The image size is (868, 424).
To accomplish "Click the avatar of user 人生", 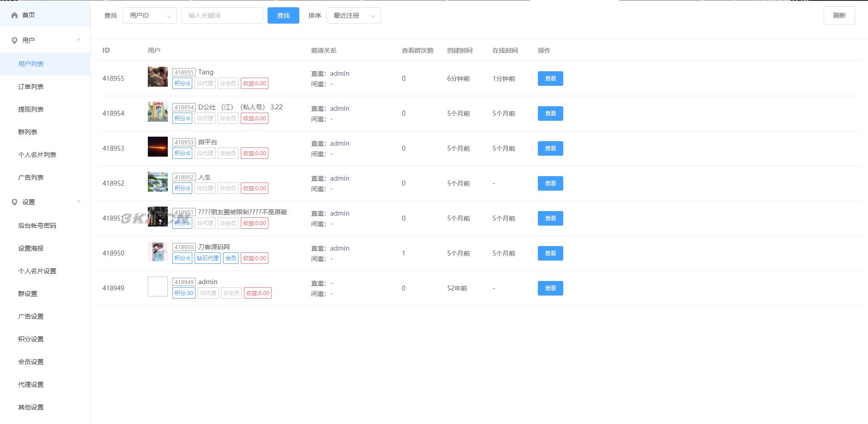I will pyautogui.click(x=157, y=182).
